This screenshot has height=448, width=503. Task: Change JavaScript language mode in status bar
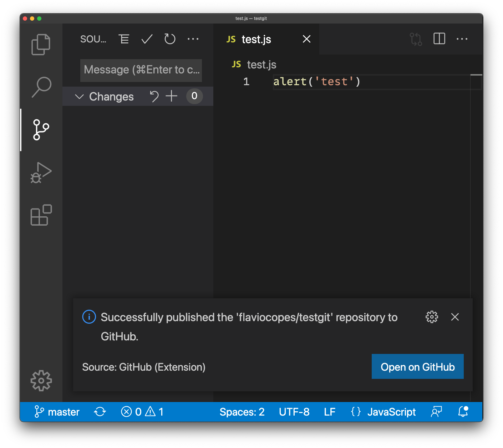[391, 412]
